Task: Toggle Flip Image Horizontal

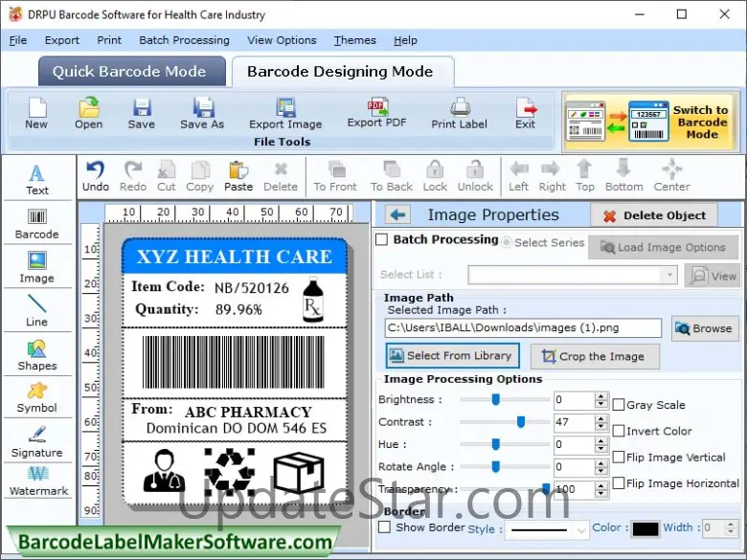Action: pos(619,483)
